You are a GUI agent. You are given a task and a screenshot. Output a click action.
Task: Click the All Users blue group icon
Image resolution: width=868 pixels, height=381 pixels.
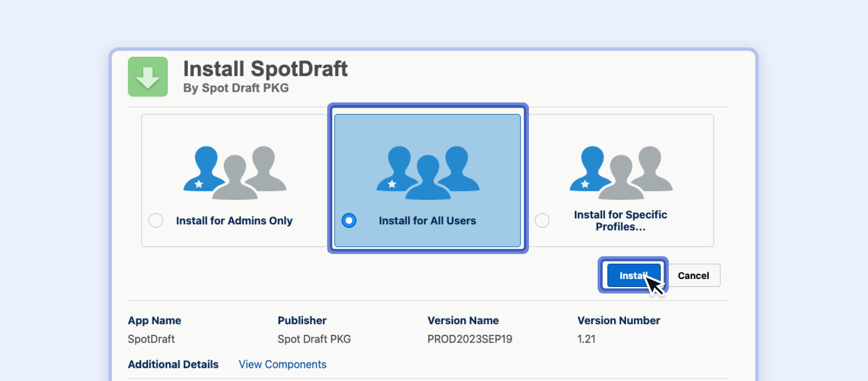click(x=428, y=172)
